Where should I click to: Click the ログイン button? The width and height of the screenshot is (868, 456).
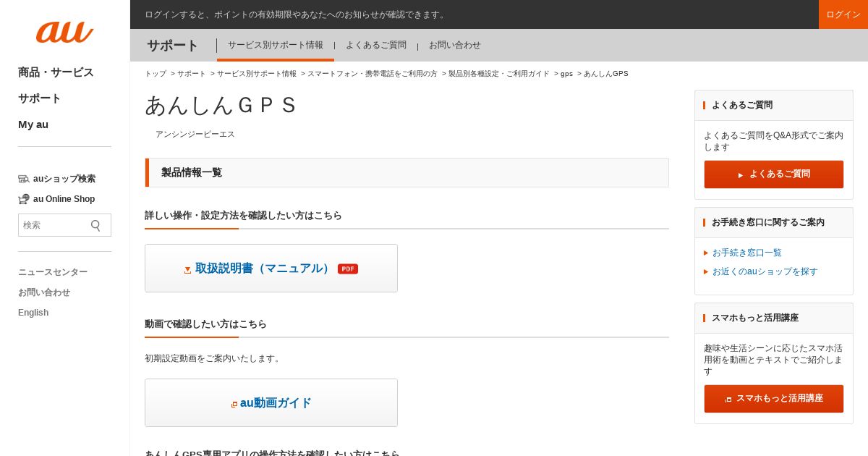843,14
